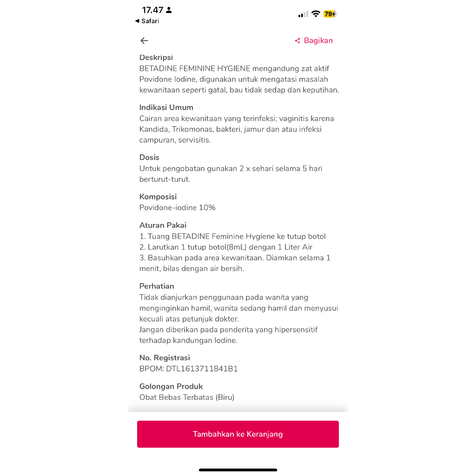This screenshot has height=476, width=476.
Task: Click Tambahkan ke Keranjang button
Action: [238, 434]
